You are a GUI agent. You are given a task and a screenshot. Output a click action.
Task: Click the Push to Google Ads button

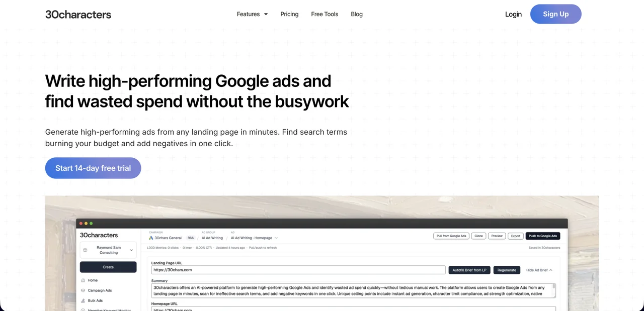[x=542, y=236]
